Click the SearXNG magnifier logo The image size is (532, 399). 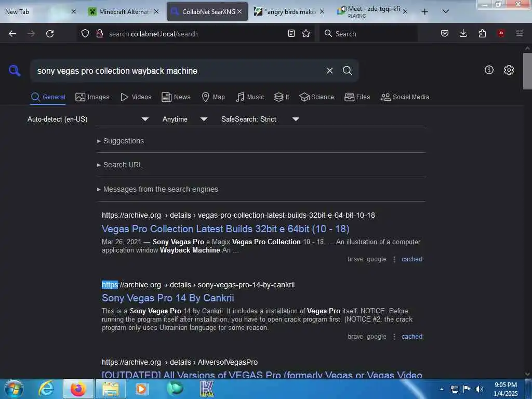pyautogui.click(x=15, y=71)
